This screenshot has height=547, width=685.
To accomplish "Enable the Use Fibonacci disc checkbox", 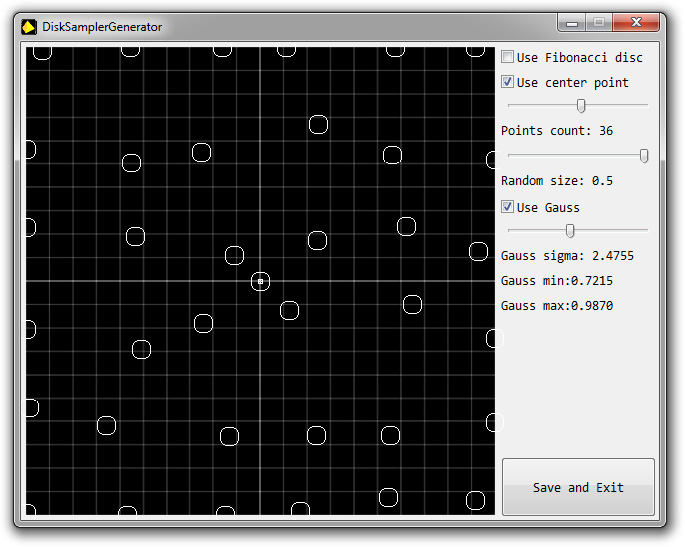I will (x=508, y=58).
